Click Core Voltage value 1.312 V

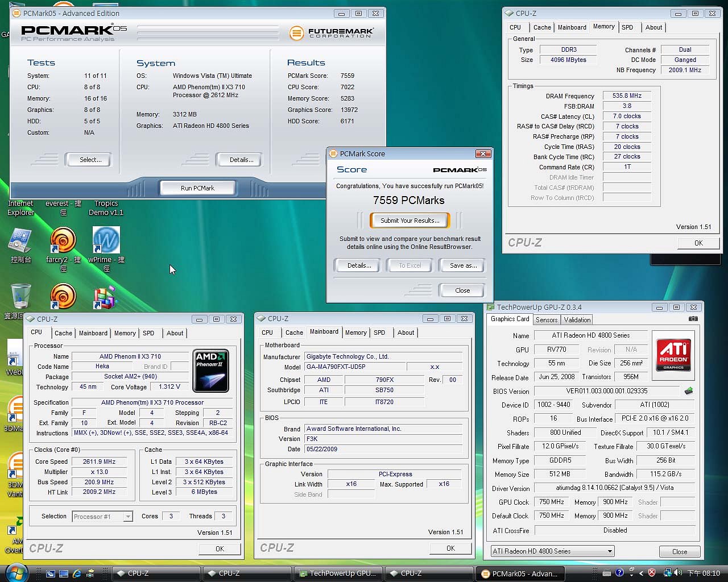[x=169, y=387]
